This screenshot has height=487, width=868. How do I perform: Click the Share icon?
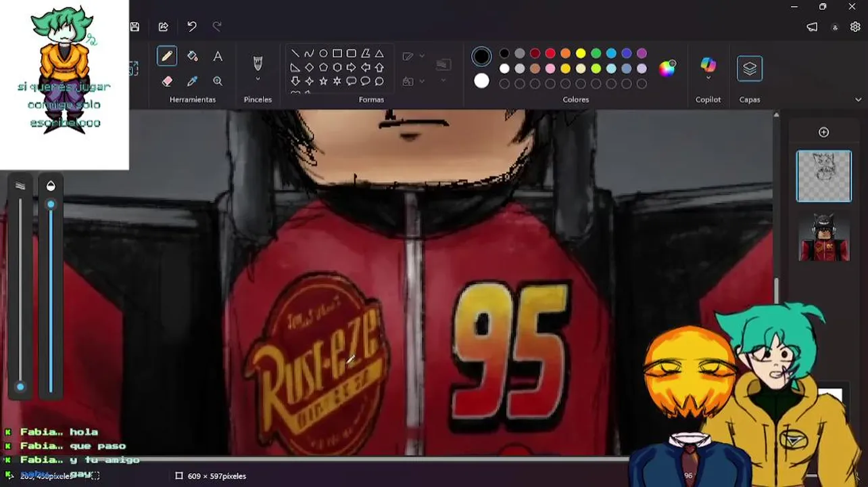[164, 26]
